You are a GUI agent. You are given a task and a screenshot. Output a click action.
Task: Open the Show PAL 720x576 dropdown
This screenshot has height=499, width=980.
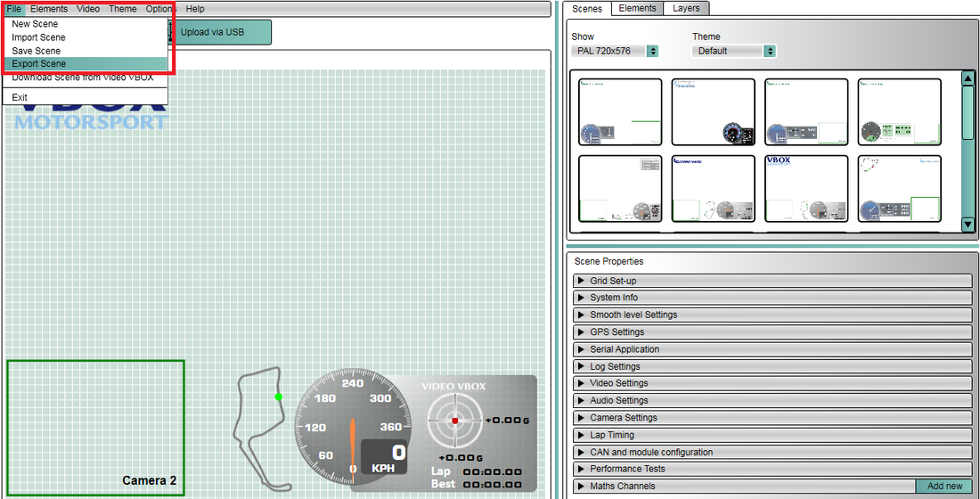tap(615, 52)
